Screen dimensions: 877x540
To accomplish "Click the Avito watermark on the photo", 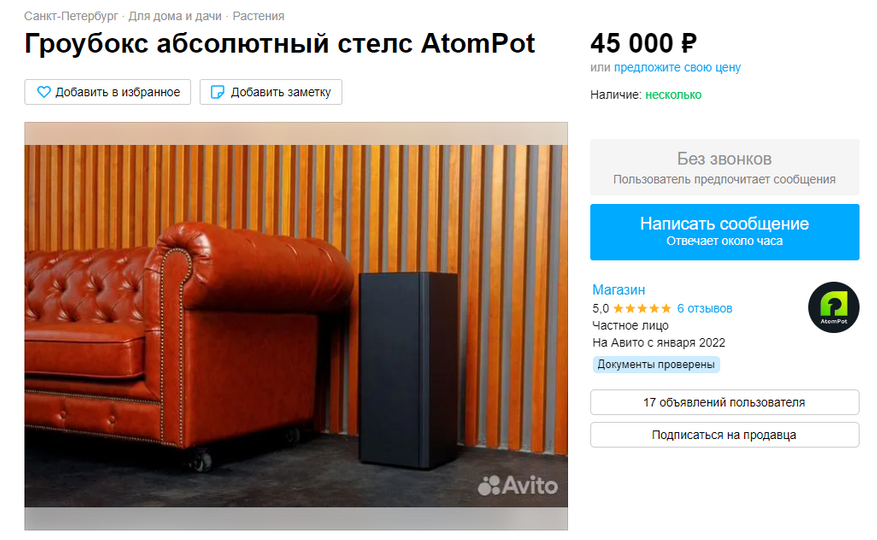I will click(518, 485).
